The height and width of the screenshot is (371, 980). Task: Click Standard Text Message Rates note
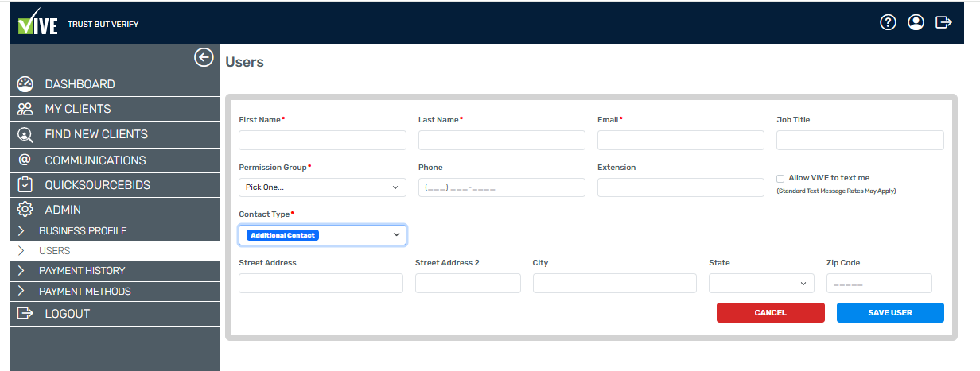click(x=836, y=191)
